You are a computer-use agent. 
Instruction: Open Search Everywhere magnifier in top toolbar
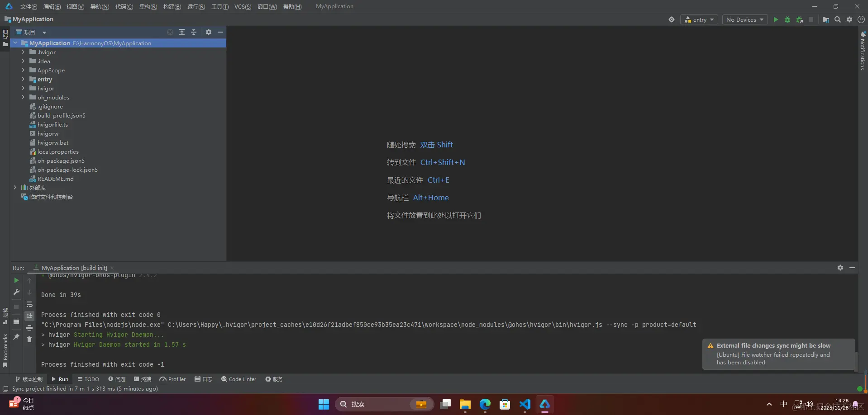[x=838, y=19]
